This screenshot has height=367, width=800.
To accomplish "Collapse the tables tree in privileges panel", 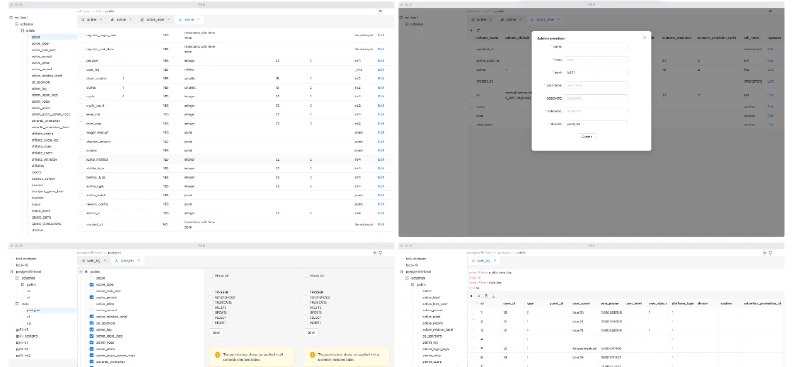I will (x=81, y=272).
